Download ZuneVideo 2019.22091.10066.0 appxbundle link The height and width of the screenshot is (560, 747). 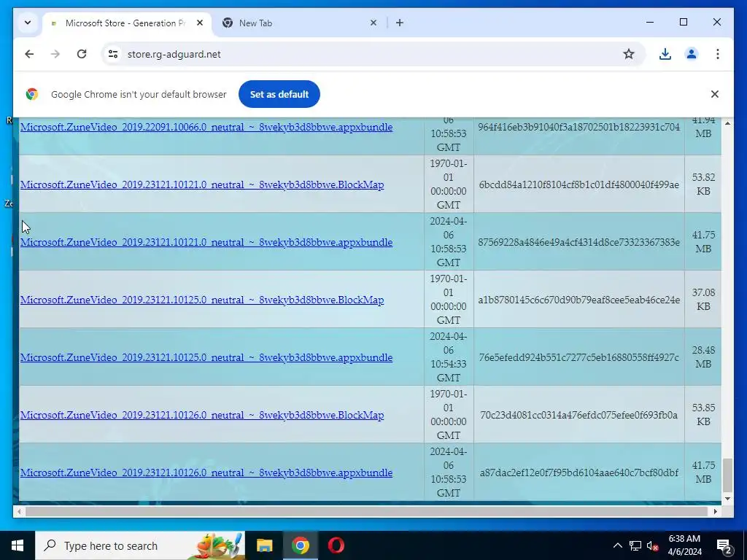[206, 127]
